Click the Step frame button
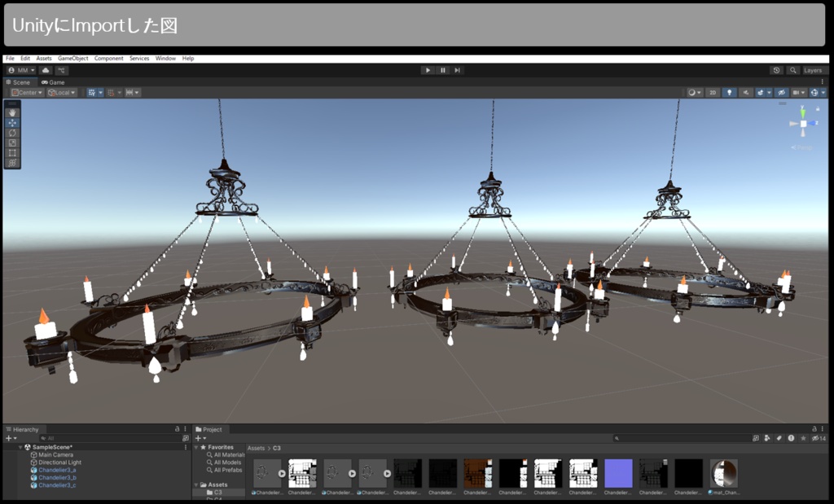Viewport: 834px width, 504px height. click(x=457, y=70)
